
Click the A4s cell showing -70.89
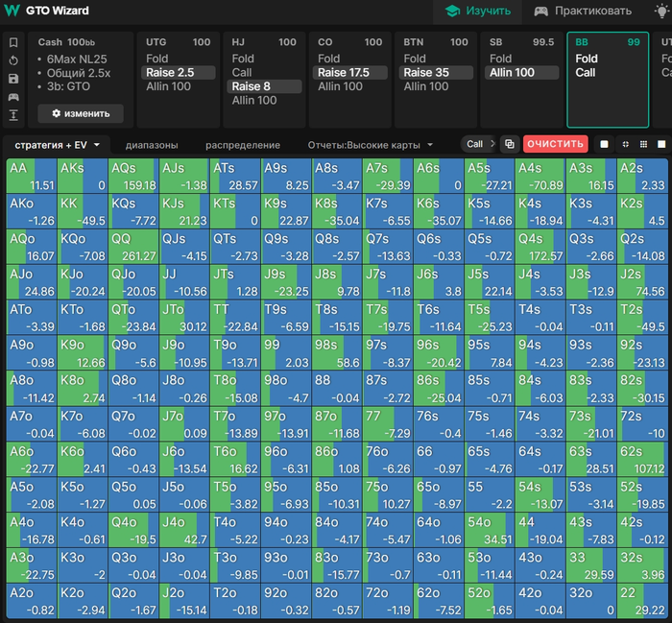(540, 176)
